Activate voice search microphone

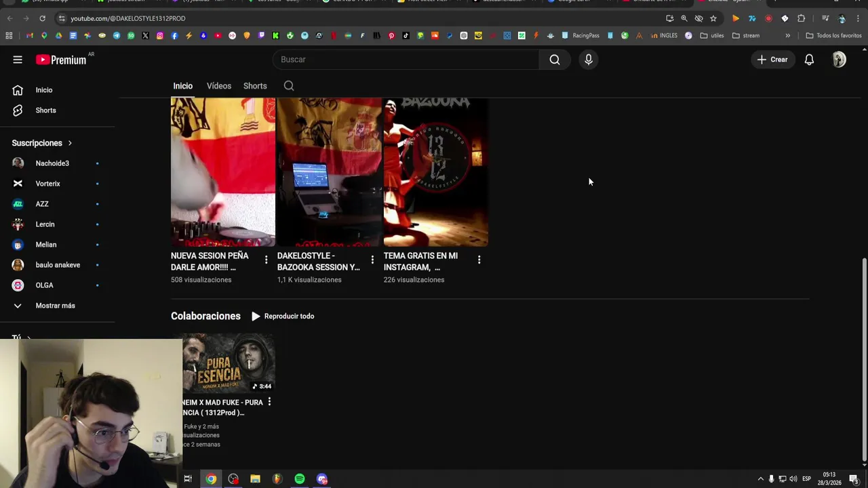click(x=589, y=60)
